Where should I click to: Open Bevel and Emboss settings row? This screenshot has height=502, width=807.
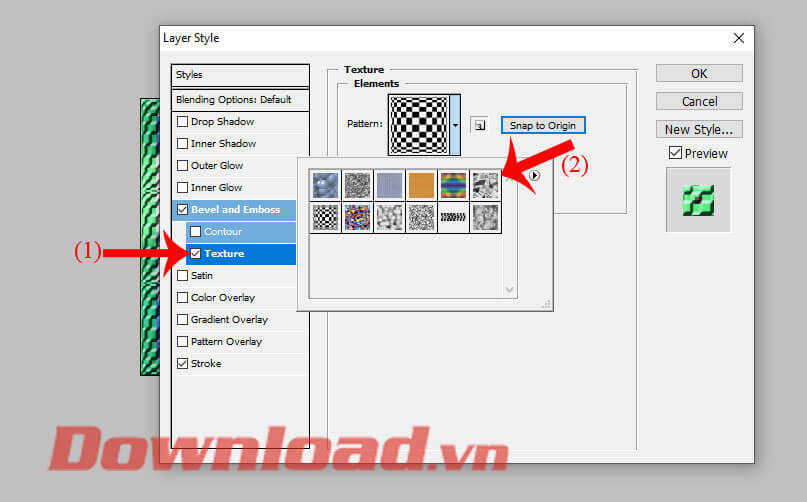pos(235,210)
